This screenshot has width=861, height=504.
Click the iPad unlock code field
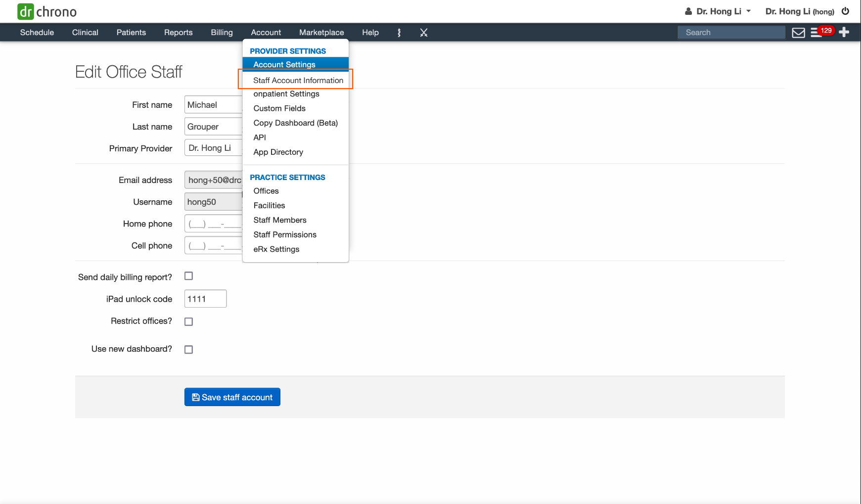coord(206,299)
